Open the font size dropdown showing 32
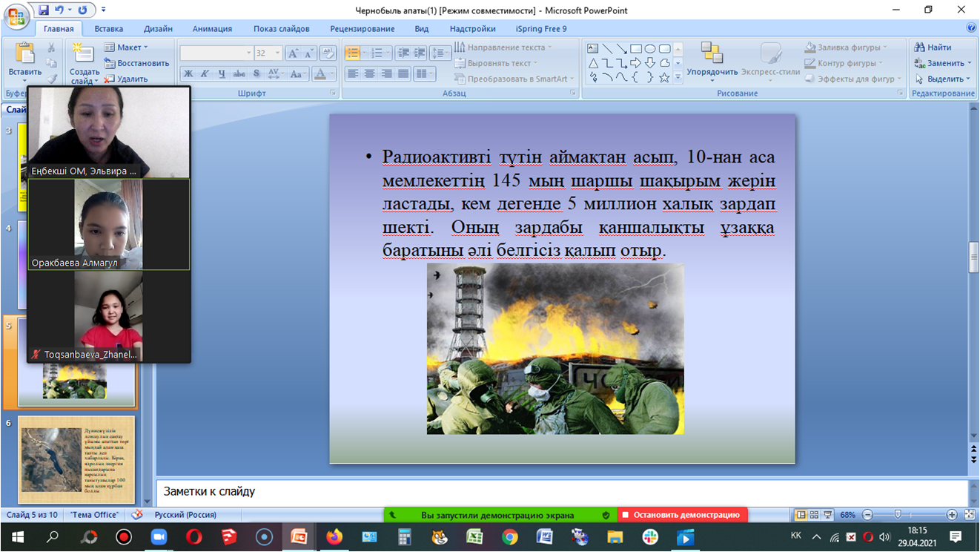Viewport: 980px width, 552px height. pyautogui.click(x=268, y=53)
